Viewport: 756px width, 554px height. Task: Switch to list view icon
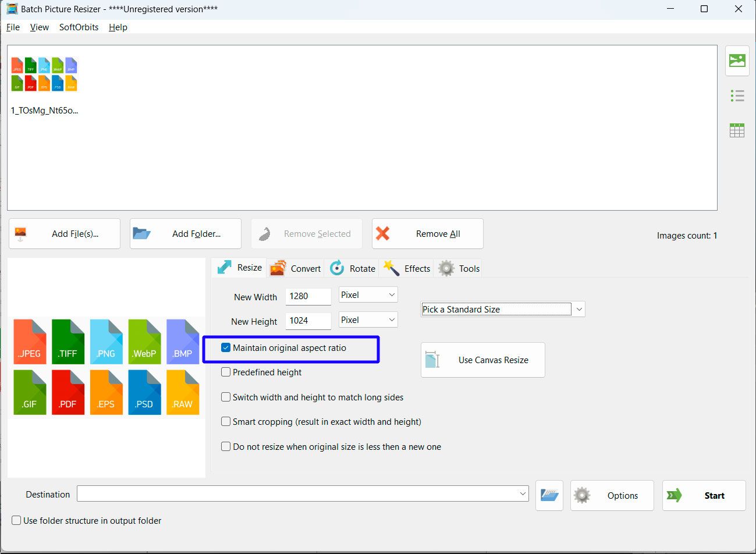pos(737,95)
